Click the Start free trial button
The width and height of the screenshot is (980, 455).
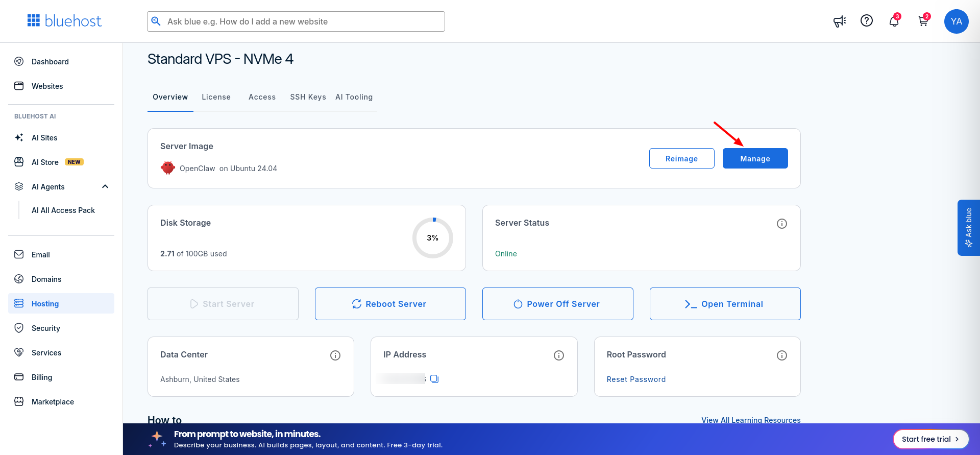click(930, 439)
